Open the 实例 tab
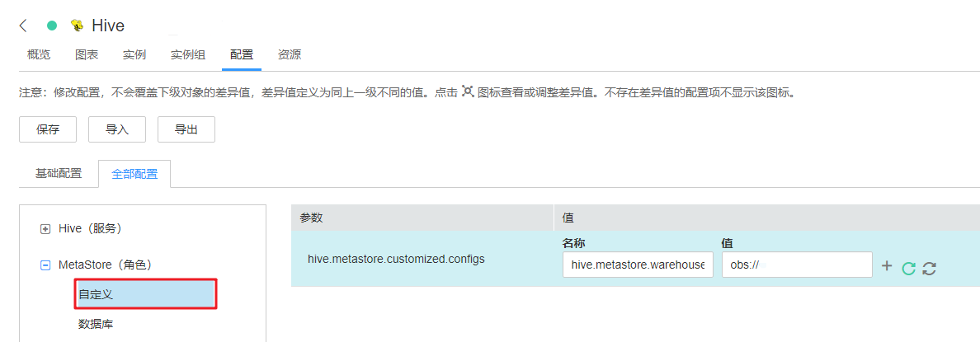This screenshot has height=342, width=980. coord(134,55)
